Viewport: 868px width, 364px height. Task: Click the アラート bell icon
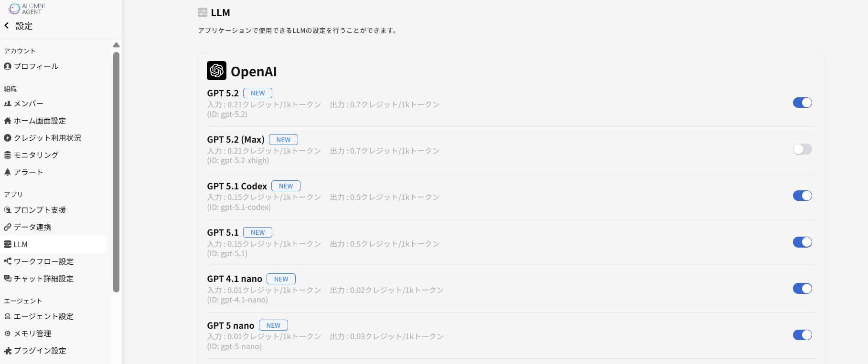tap(8, 172)
